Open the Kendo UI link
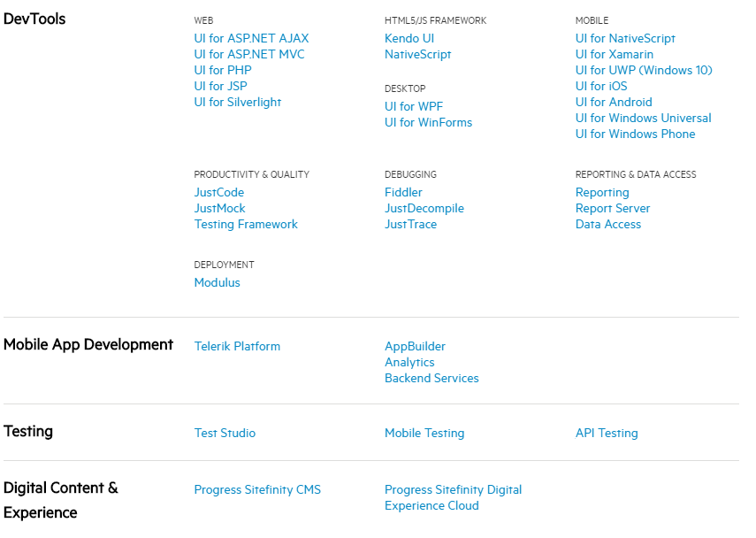The image size is (756, 538). (409, 39)
